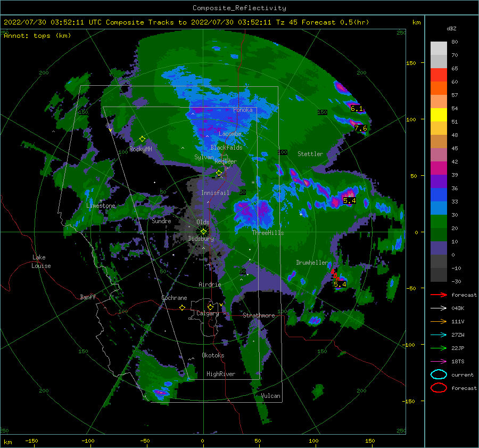Click the yellow diamond marker below RedDeer

tap(219, 173)
